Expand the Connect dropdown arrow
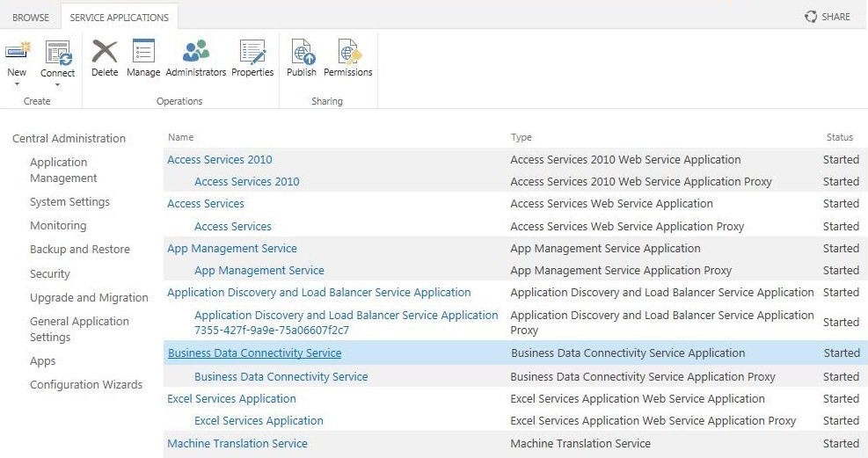 [x=57, y=84]
